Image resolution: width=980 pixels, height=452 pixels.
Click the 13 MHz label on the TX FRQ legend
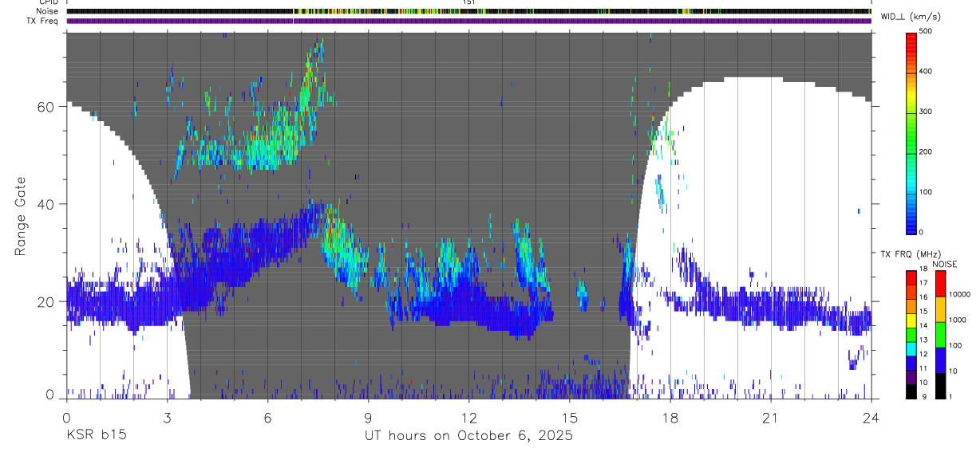click(x=923, y=340)
